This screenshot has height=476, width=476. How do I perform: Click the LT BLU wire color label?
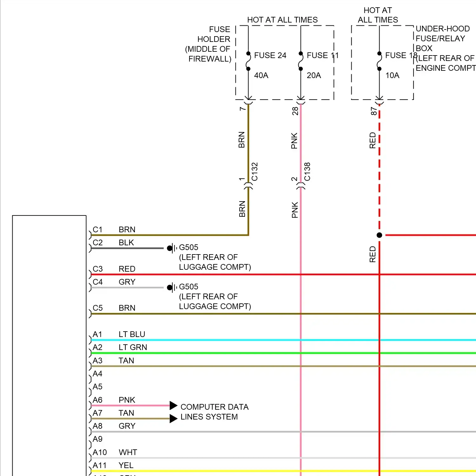[x=132, y=334]
